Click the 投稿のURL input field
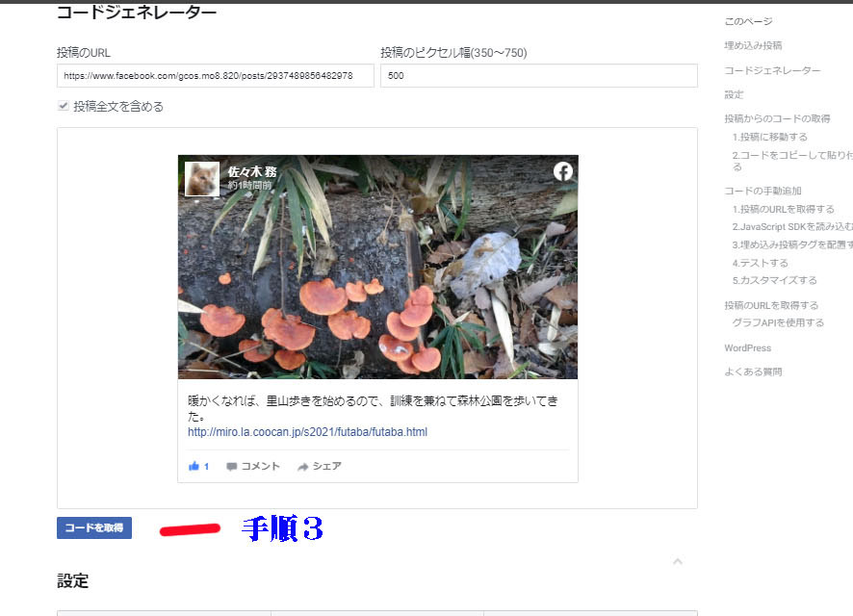853x616 pixels. (215, 76)
